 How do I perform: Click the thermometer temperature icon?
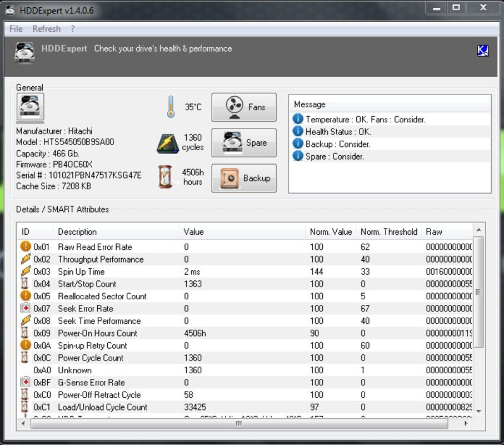tap(171, 107)
